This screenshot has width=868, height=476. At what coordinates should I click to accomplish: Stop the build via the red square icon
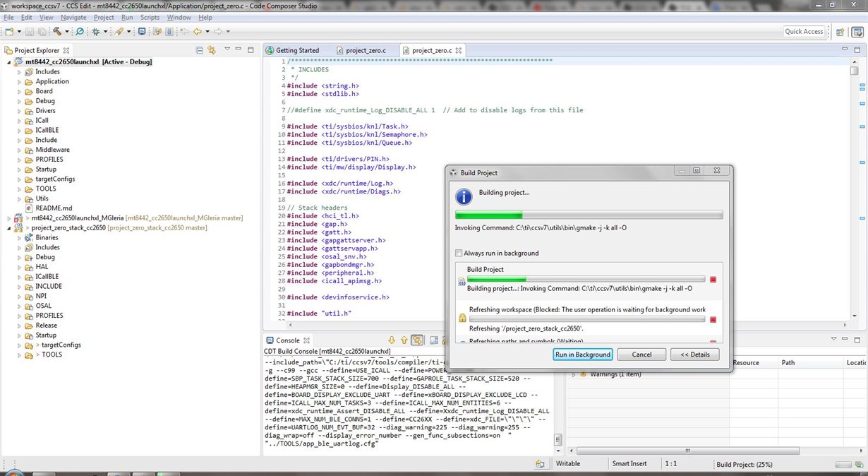pos(713,280)
